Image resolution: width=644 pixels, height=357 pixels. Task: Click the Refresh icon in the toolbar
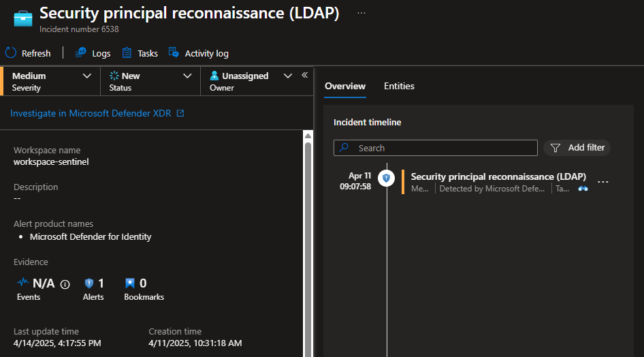pyautogui.click(x=11, y=53)
